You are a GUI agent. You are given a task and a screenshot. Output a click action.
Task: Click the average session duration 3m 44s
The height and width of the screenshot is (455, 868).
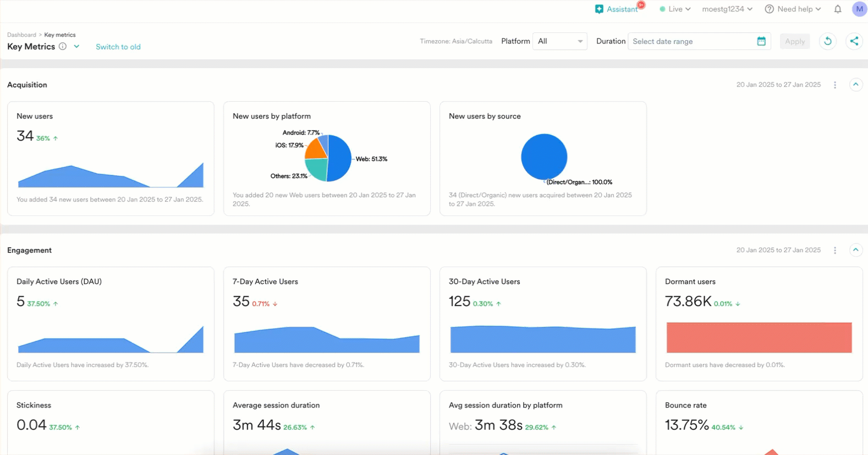[x=257, y=425]
